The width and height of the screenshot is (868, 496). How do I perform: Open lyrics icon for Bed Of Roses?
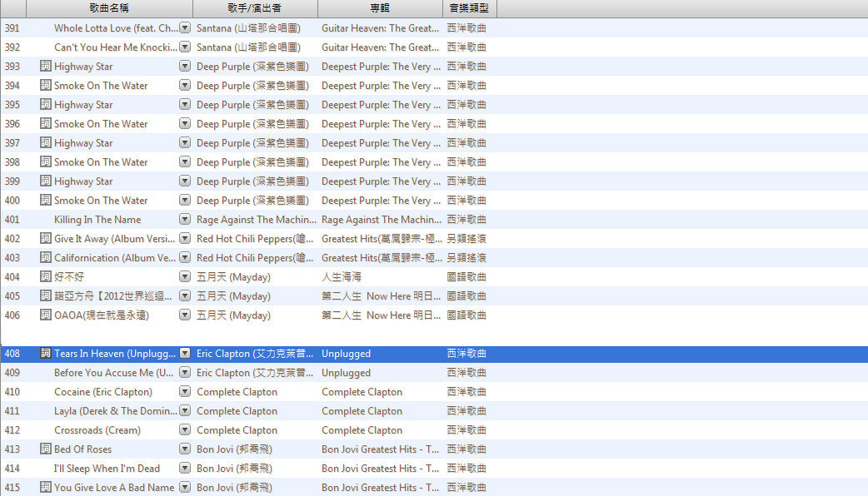tap(45, 449)
